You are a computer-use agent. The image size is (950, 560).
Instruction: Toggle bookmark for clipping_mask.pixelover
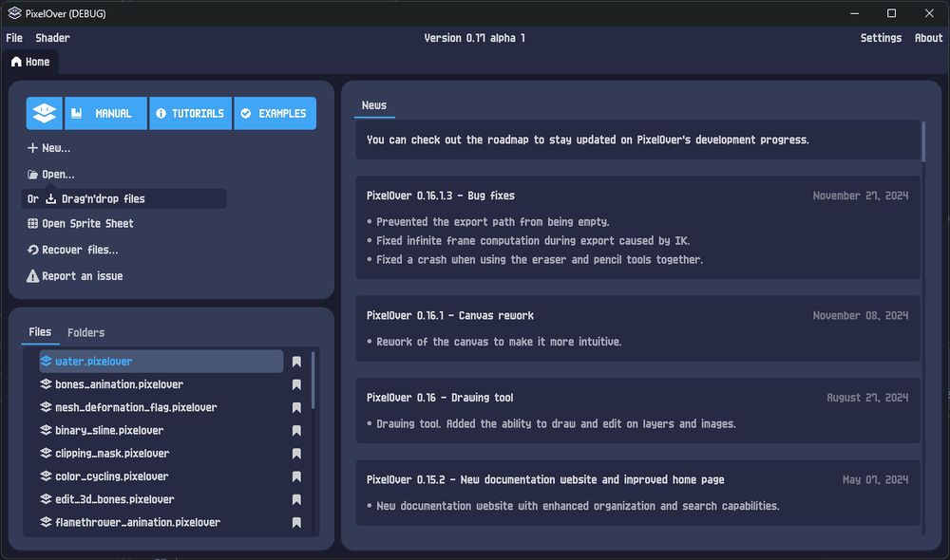(x=296, y=454)
